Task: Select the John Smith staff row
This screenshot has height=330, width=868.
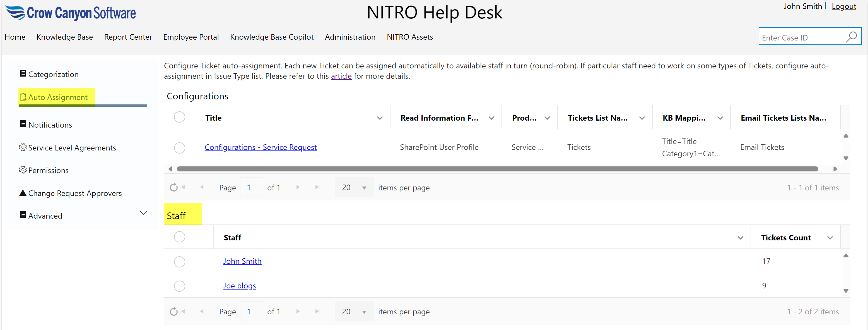Action: (x=180, y=262)
